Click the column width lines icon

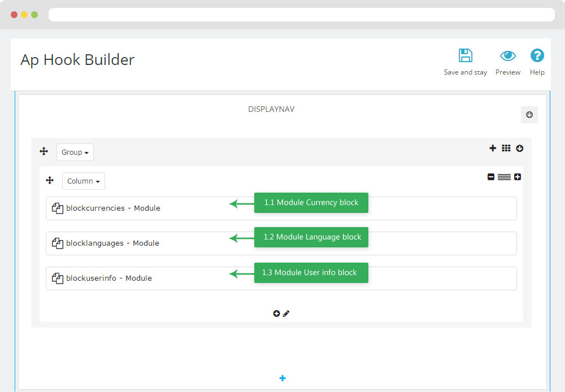[x=504, y=177]
